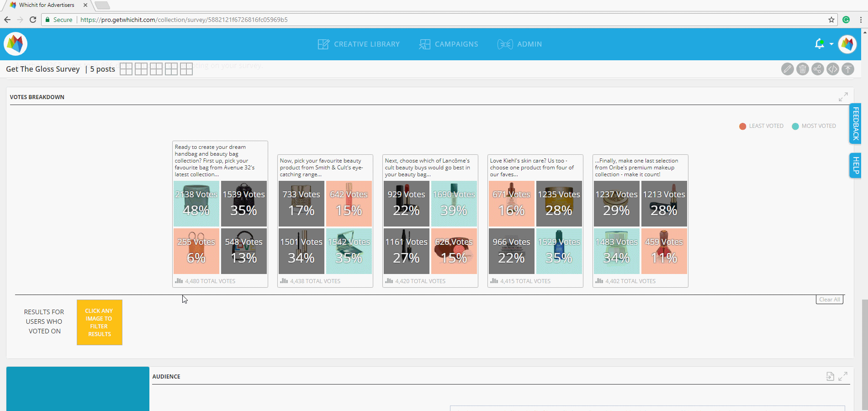Screen dimensions: 868x411
Task: Select first post grid icon by title
Action: pyautogui.click(x=126, y=69)
